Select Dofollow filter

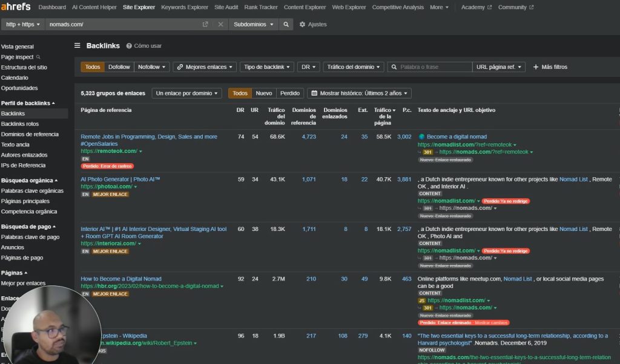pyautogui.click(x=119, y=67)
